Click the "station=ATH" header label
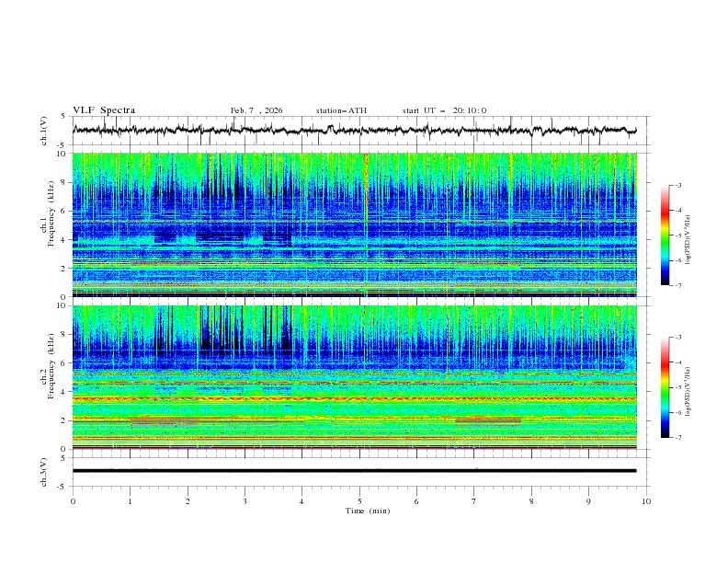This screenshot has height=563, width=728. 341,110
